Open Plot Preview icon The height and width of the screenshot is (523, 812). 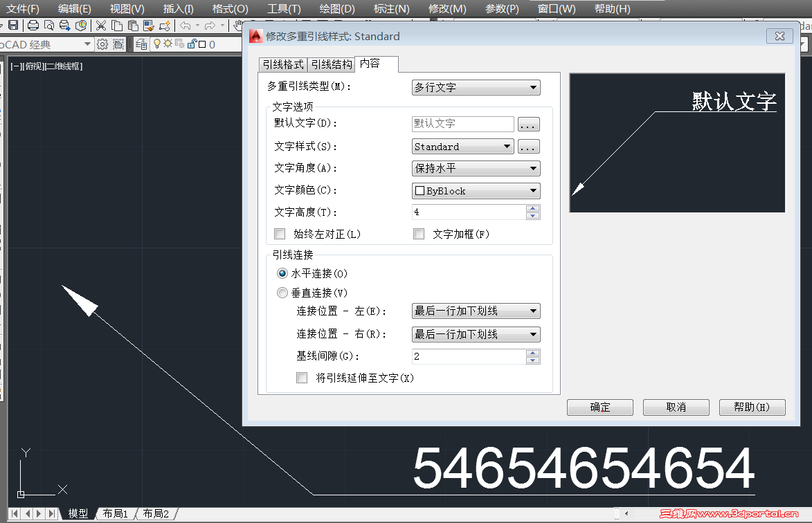(x=49, y=26)
